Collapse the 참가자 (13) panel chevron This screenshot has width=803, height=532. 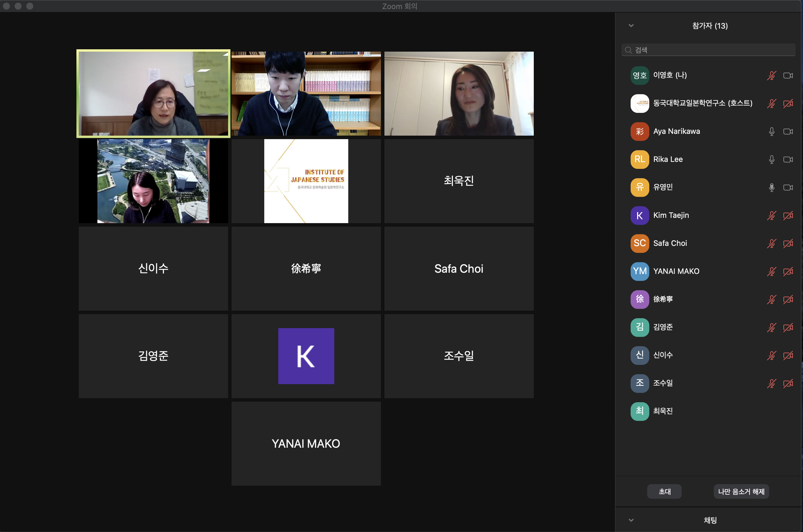tap(631, 26)
